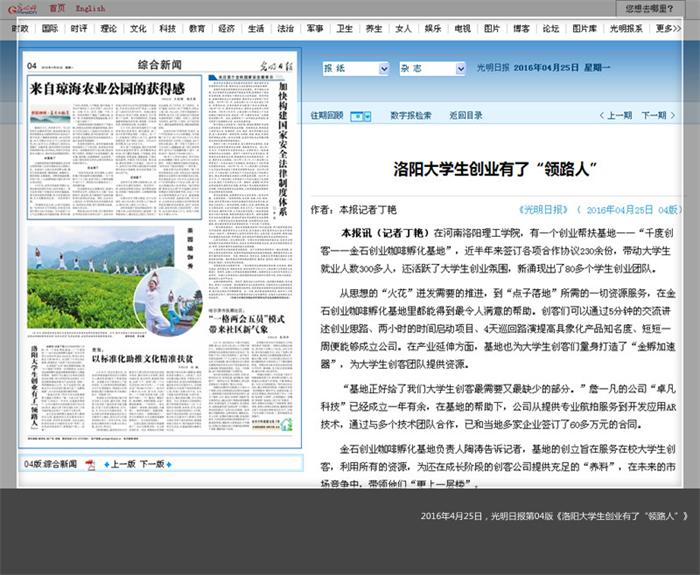This screenshot has width=700, height=575.
Task: Click the author line 本报记者丁艳
Action: click(x=354, y=210)
